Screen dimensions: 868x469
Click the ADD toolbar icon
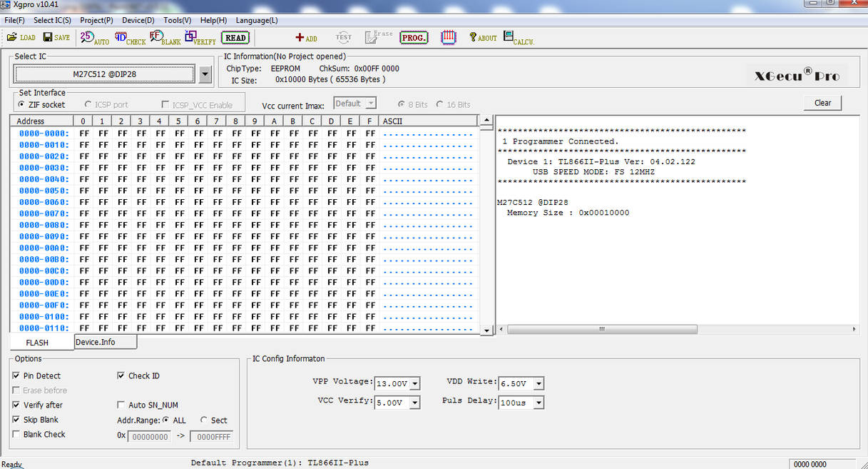(x=307, y=38)
